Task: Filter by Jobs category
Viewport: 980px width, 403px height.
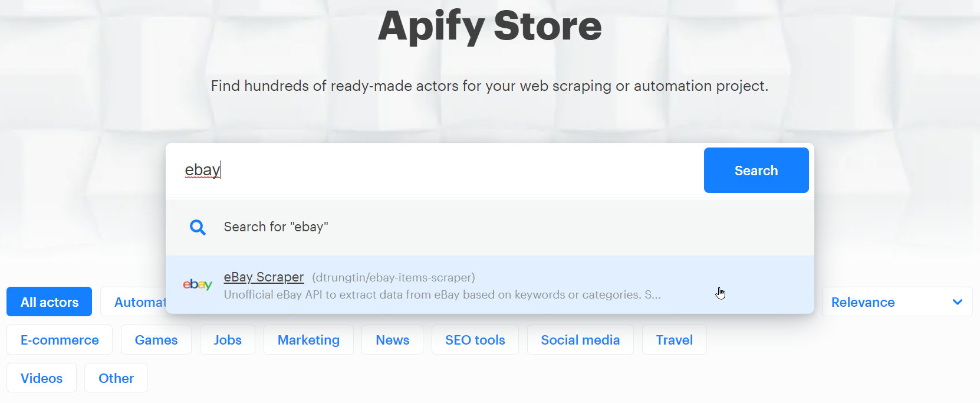Action: point(228,340)
